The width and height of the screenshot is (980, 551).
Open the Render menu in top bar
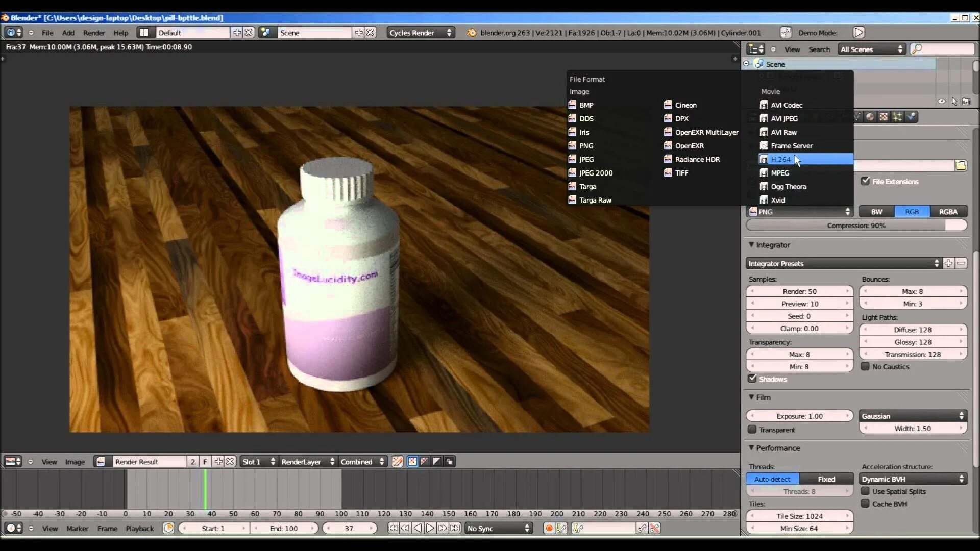[94, 33]
